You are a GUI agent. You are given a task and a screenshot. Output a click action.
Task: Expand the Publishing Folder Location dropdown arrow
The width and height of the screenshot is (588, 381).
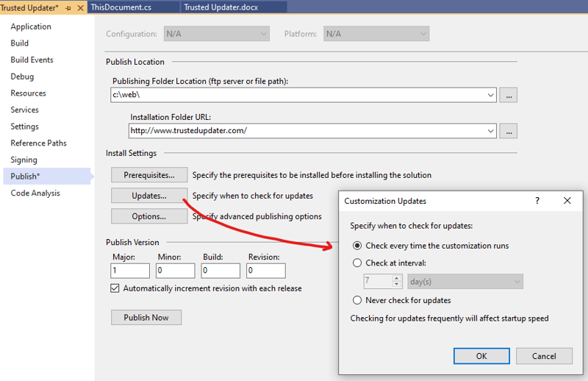click(490, 95)
